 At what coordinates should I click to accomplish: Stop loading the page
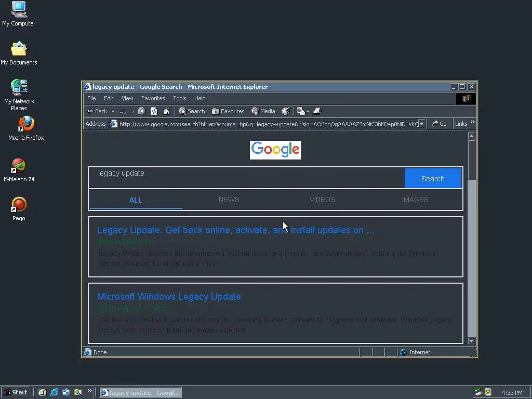click(142, 111)
